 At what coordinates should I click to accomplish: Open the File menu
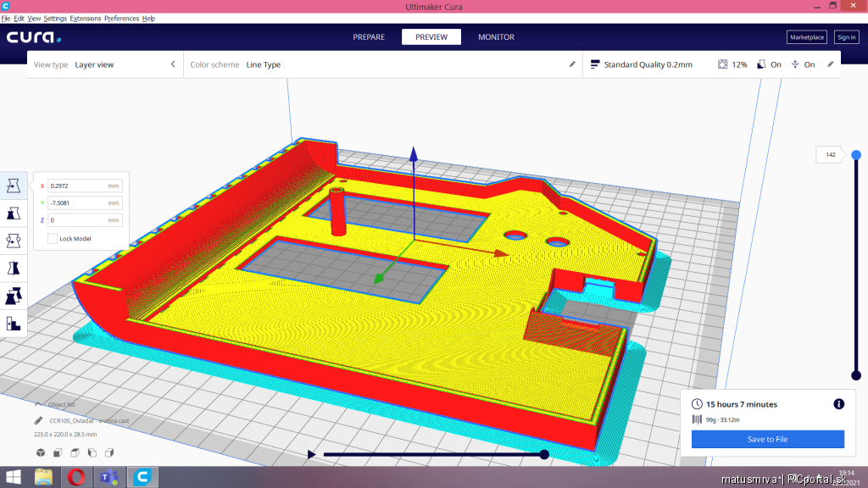(6, 19)
